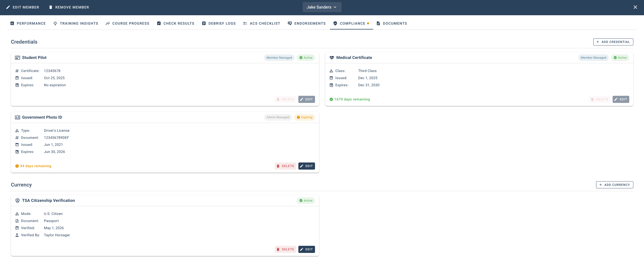Click the verifier icon beside Taylor Horsager
Screen dimensions: 644x266
point(17,235)
